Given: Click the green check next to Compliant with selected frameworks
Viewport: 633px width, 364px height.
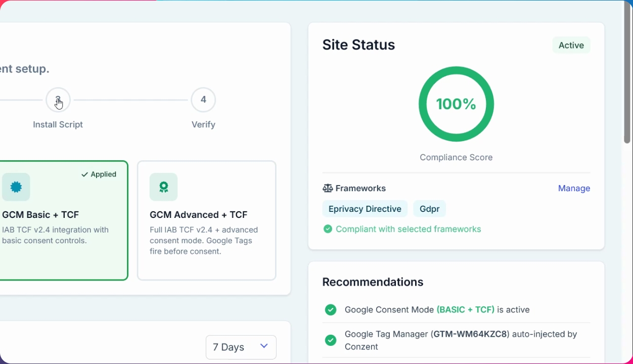Looking at the screenshot, I should click(328, 229).
